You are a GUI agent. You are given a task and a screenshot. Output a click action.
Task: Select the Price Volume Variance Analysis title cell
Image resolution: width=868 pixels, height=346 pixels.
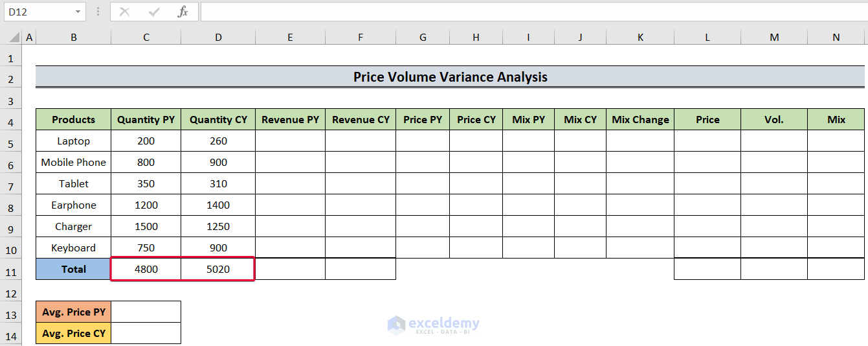tap(450, 77)
